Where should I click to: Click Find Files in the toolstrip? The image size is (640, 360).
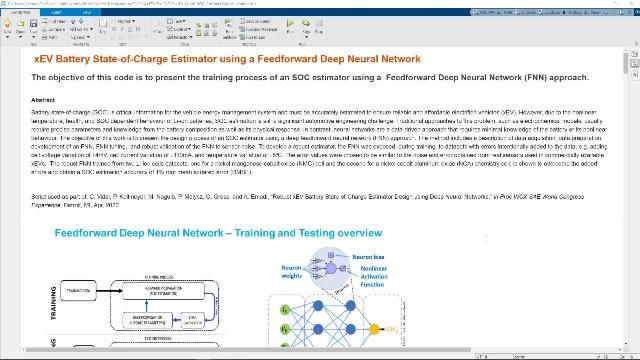click(54, 21)
